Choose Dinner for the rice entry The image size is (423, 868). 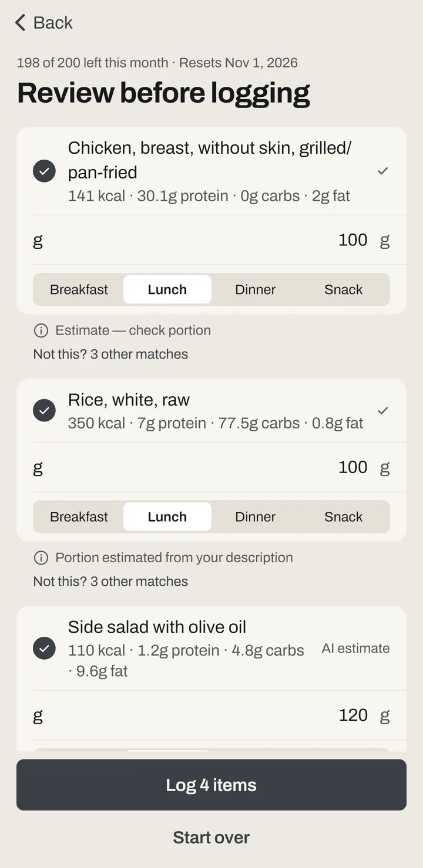click(255, 516)
